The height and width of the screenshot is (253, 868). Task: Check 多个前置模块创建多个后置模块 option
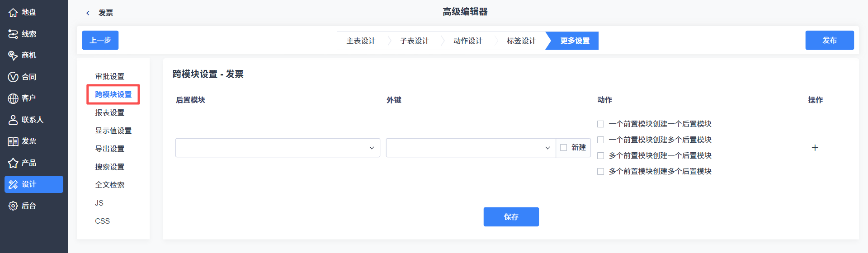[x=600, y=171]
